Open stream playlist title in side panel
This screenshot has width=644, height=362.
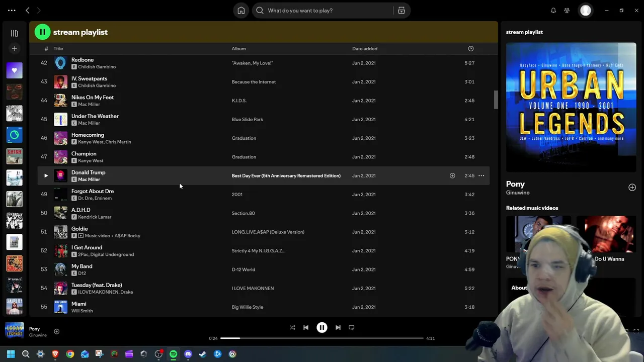click(524, 32)
